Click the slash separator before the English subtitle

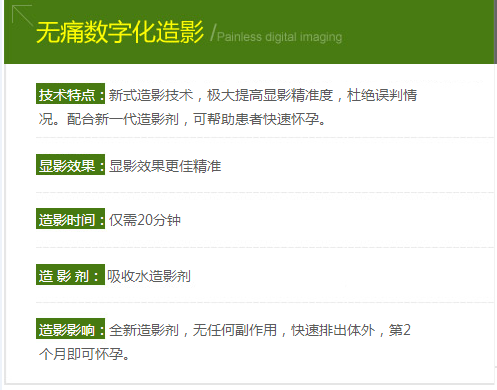coord(213,32)
